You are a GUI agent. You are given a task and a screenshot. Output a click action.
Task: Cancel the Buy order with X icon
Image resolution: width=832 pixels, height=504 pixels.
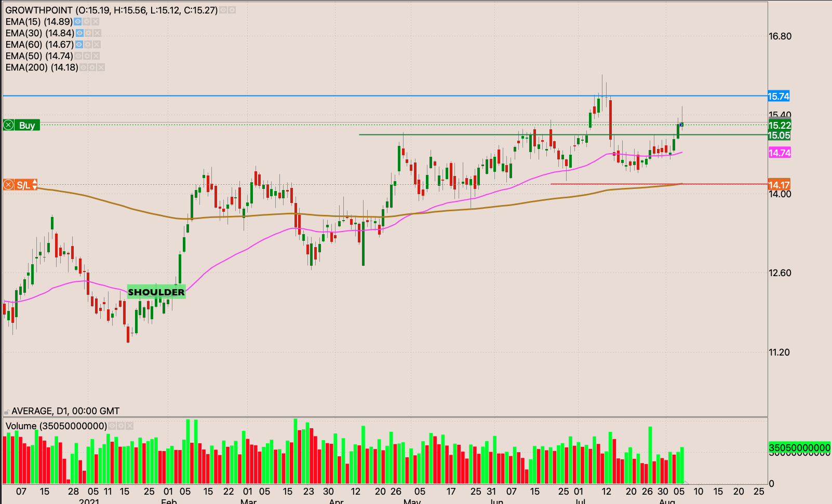[8, 125]
